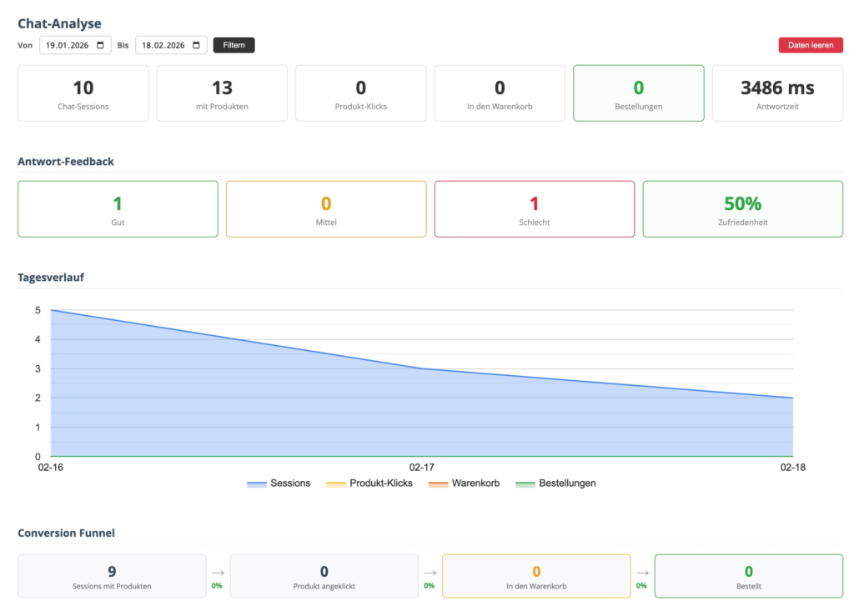The height and width of the screenshot is (616, 859).
Task: Click the green Bestellungen legend color swatch
Action: pyautogui.click(x=525, y=483)
